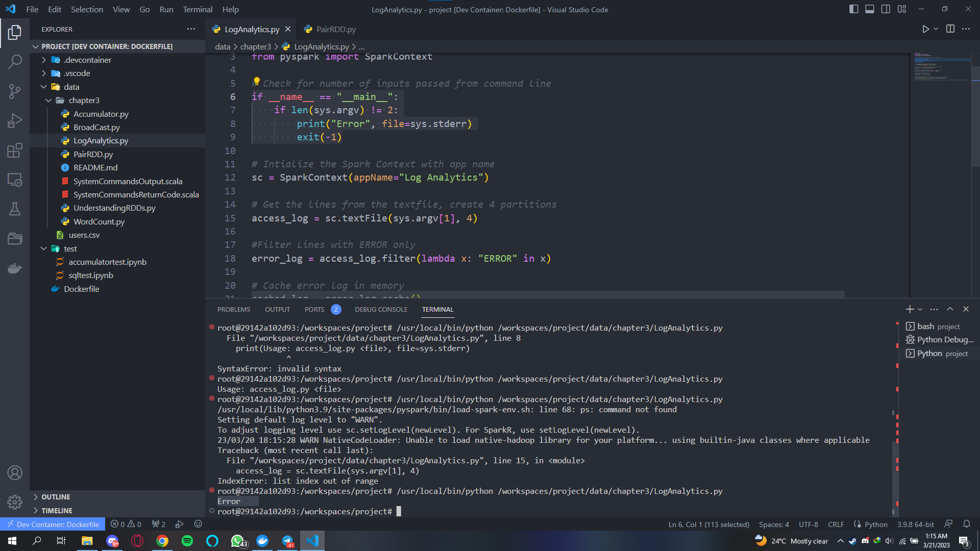This screenshot has height=551, width=980.
Task: Open the Testing view
Action: point(15,209)
